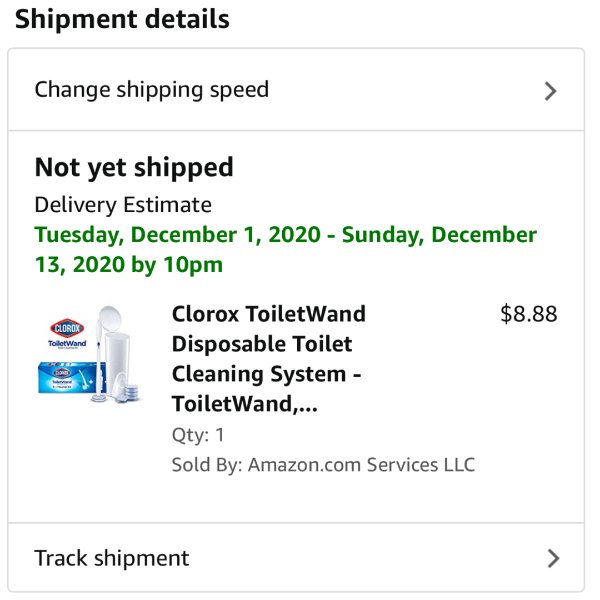
Task: Tap the Track shipment chevron arrow
Action: (553, 558)
